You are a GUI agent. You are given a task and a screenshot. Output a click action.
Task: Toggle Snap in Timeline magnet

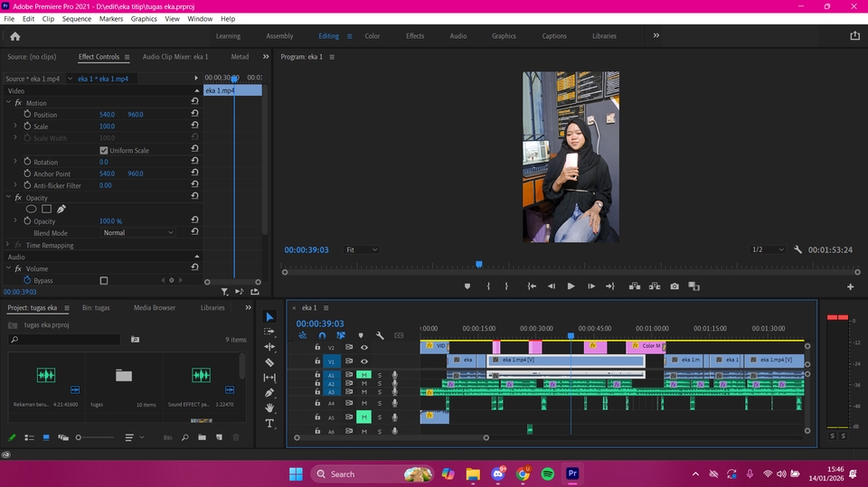tap(322, 335)
